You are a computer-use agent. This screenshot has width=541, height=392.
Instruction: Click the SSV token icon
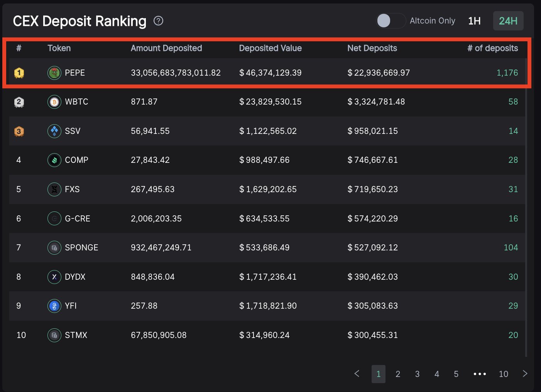[54, 131]
